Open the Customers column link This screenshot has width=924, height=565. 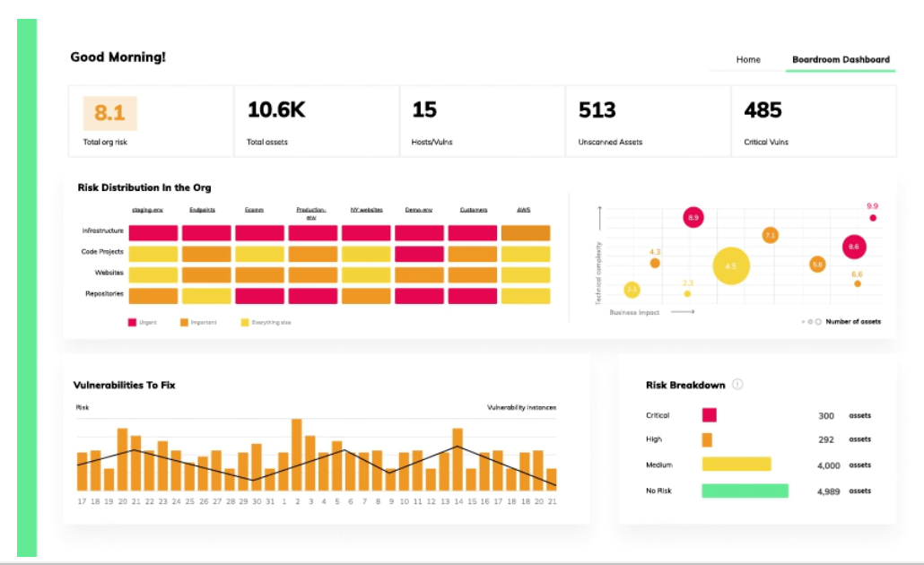pyautogui.click(x=474, y=210)
